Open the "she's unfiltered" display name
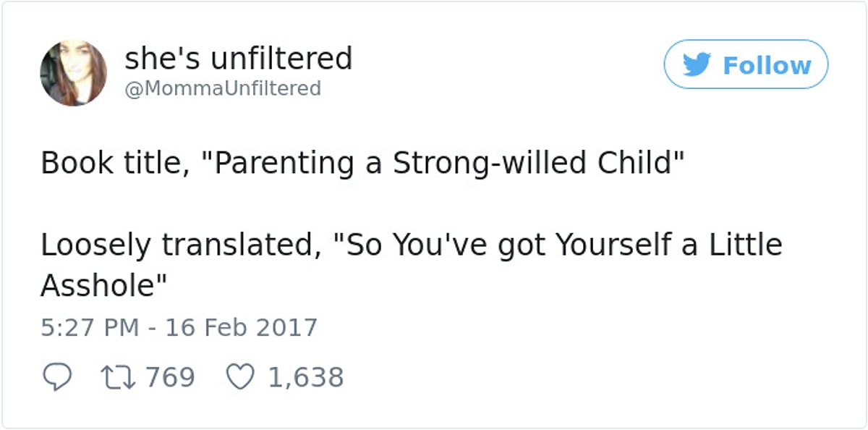The height and width of the screenshot is (430, 868). pos(239,59)
